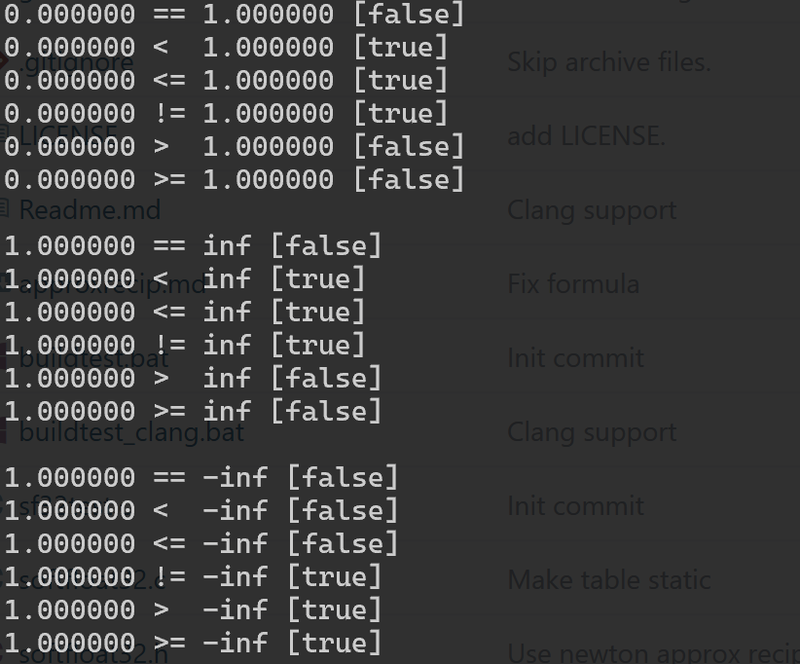Click the batch file icon beside buildtest.bat

(4, 357)
